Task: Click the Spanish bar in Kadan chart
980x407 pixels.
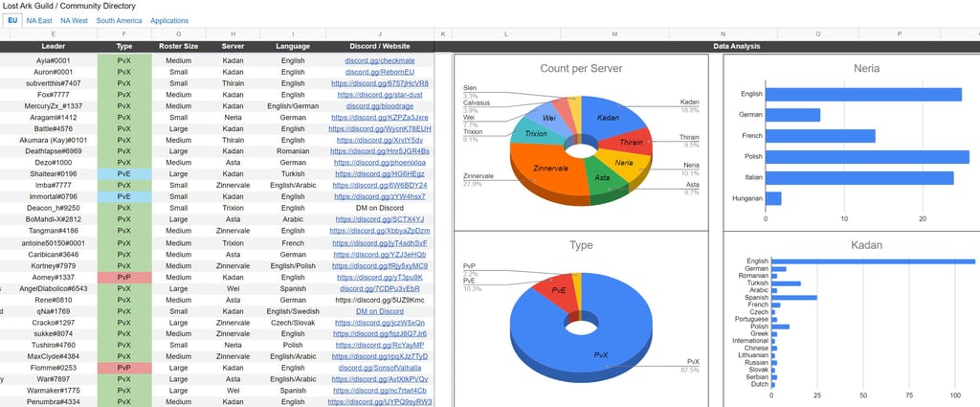Action: (x=794, y=298)
